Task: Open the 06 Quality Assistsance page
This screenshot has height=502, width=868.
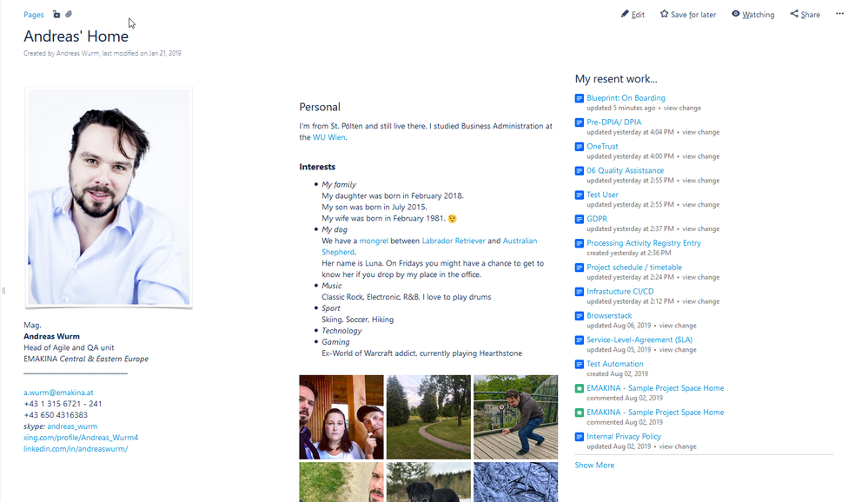Action: pos(625,170)
